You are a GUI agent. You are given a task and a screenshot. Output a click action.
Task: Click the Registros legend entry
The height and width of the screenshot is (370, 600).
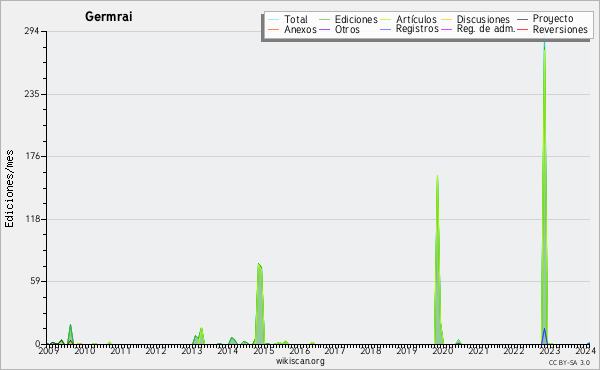point(409,29)
